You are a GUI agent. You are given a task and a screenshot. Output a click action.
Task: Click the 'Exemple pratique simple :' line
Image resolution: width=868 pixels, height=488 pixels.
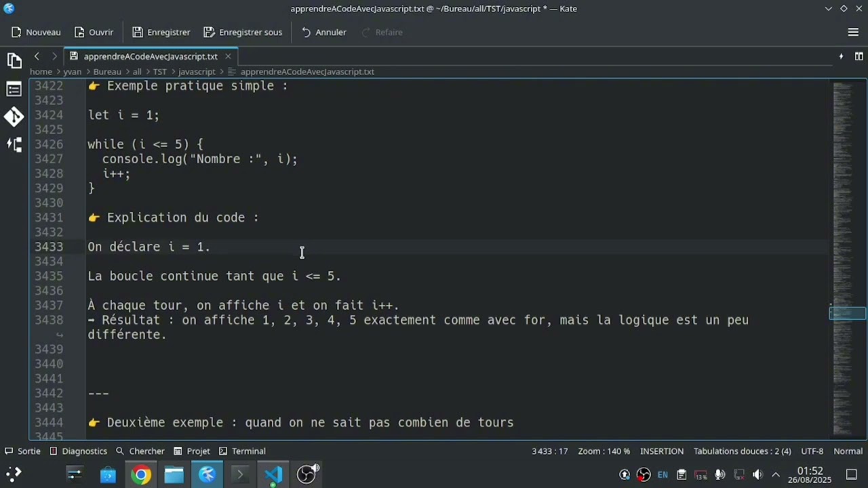188,86
